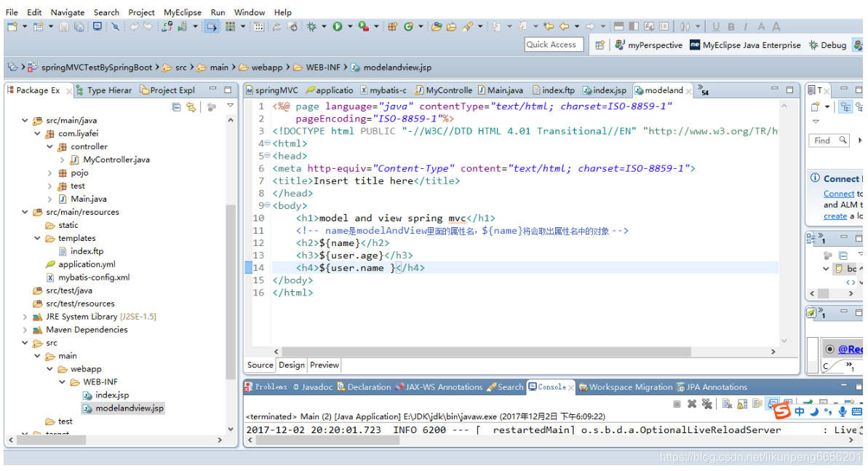This screenshot has width=868, height=471.
Task: Open the Problems view tab
Action: click(x=266, y=387)
